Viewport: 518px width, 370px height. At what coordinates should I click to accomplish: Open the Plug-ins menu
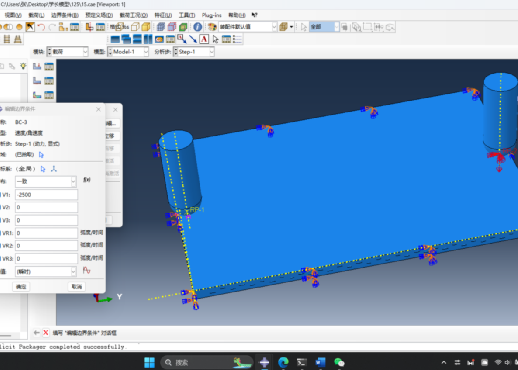tap(211, 15)
